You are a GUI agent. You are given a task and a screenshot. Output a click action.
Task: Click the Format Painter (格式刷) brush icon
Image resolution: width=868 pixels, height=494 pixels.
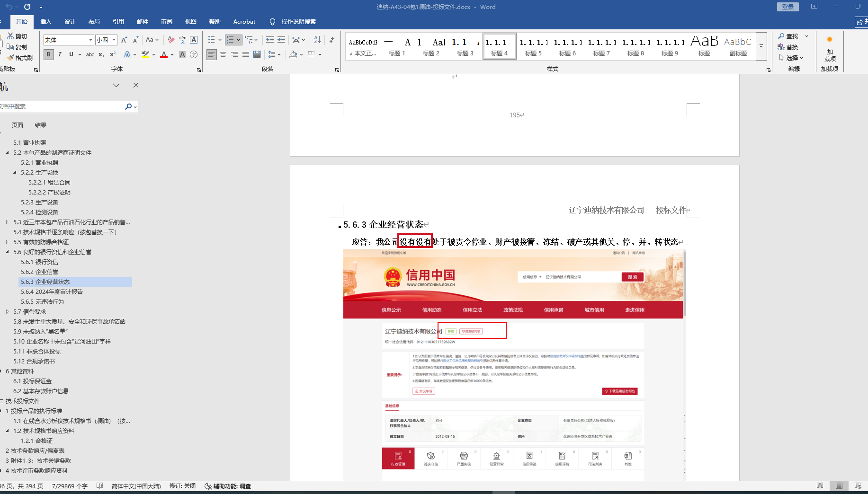pos(10,58)
